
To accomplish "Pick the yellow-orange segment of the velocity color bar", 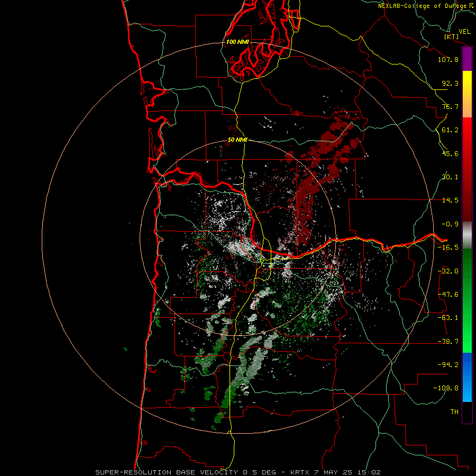I will 467,94.
